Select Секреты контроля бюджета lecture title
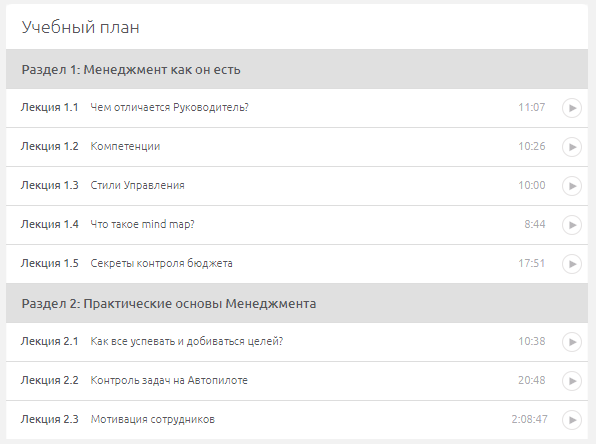596x444 pixels. coord(161,263)
